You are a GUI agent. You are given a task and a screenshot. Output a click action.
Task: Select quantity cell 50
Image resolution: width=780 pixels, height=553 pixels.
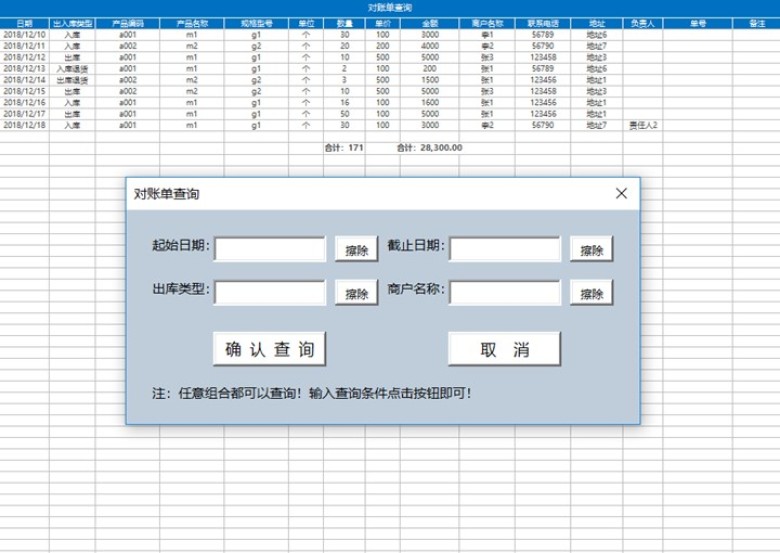point(344,114)
